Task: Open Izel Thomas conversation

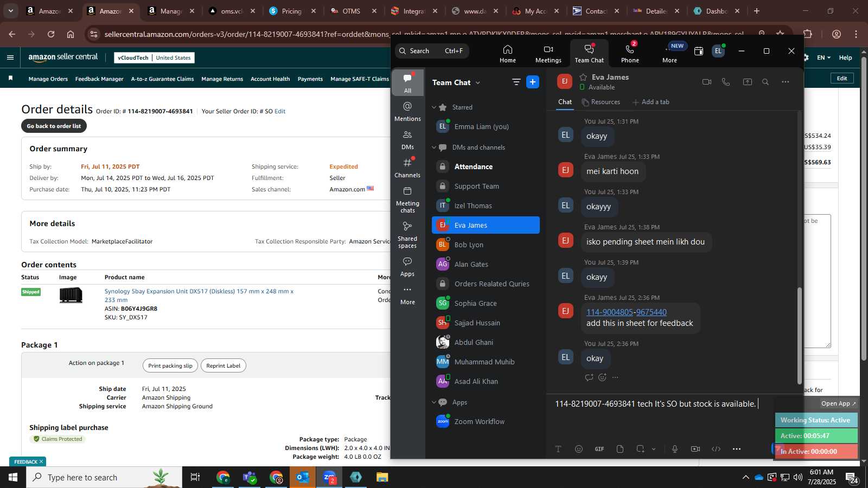Action: pos(486,206)
